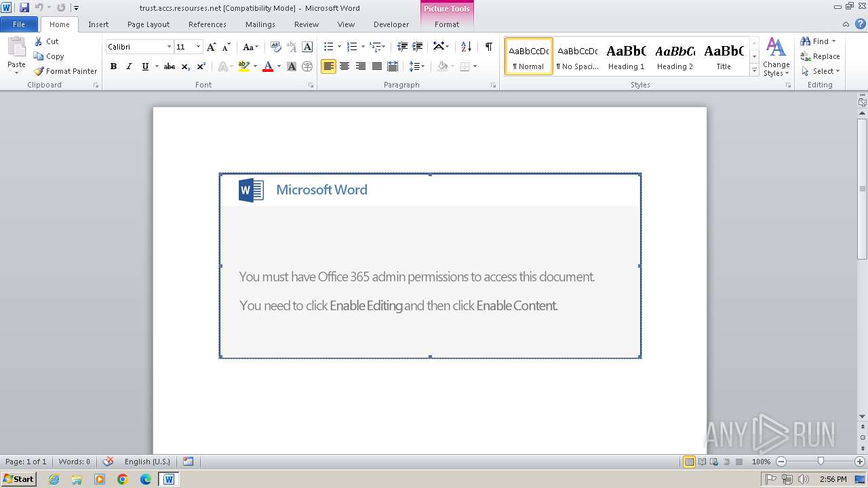Switch to the Mailings tab
This screenshot has height=488, width=868.
pyautogui.click(x=260, y=24)
